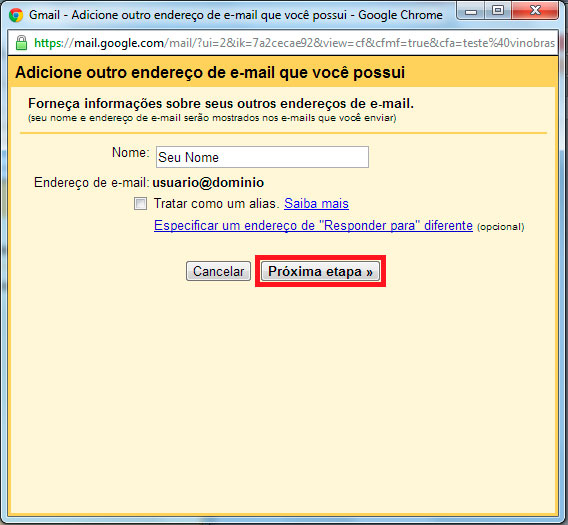
Task: Proceed with the 'Próxima etapa »' button
Action: pos(321,271)
